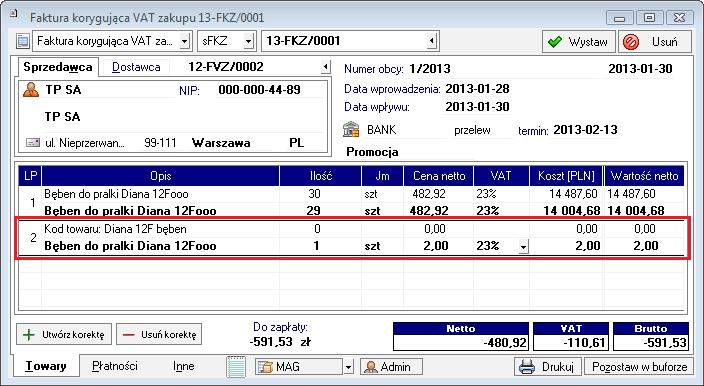Click the Promocja label
Viewport: 704px width, 386px height.
click(x=372, y=152)
